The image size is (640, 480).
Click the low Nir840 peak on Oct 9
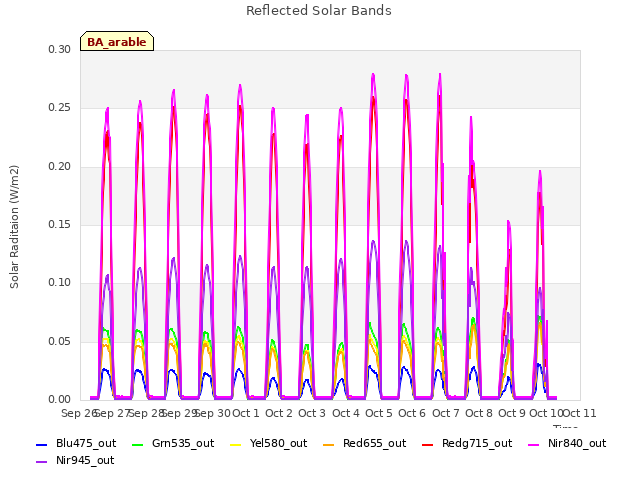pyautogui.click(x=509, y=222)
